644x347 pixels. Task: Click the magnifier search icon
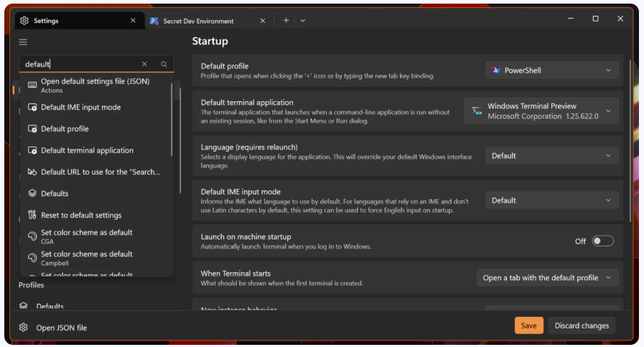coord(164,64)
